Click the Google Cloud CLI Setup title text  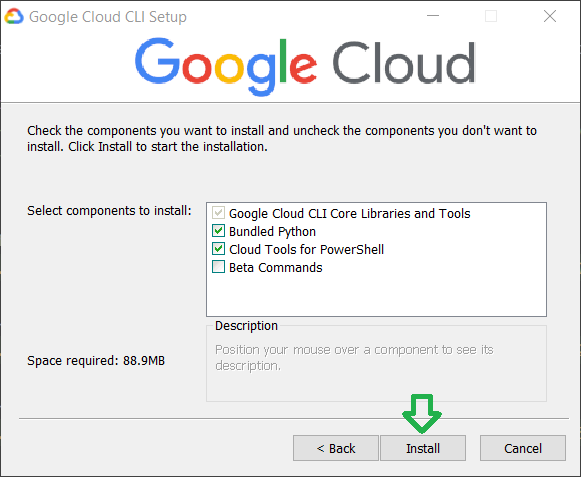[x=108, y=17]
